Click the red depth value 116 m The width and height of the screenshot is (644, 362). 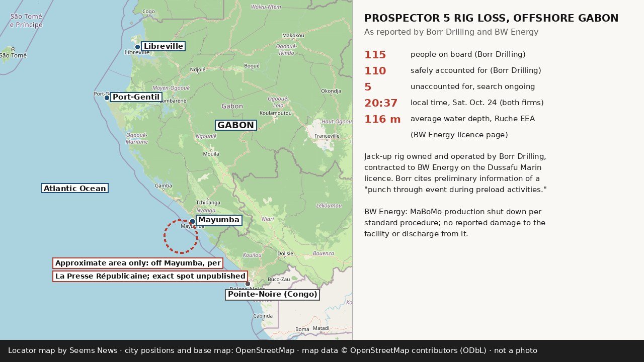coord(382,119)
